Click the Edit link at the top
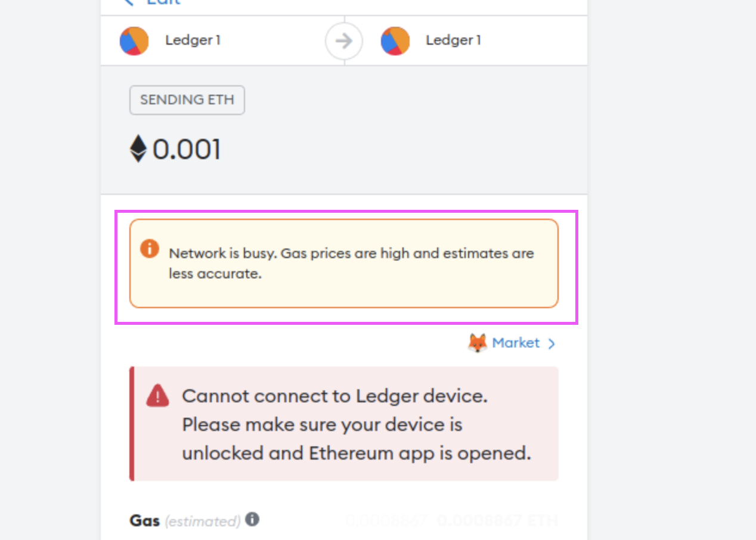The height and width of the screenshot is (540, 756). (162, 2)
